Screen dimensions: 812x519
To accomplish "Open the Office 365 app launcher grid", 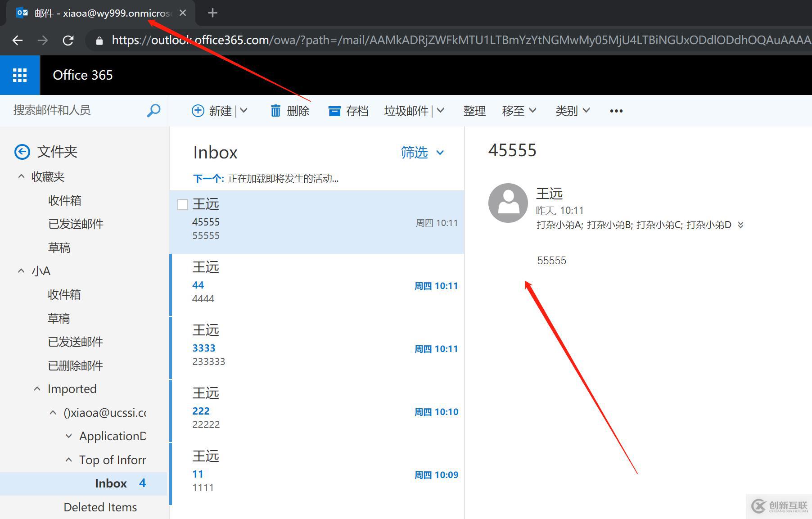I will (20, 75).
